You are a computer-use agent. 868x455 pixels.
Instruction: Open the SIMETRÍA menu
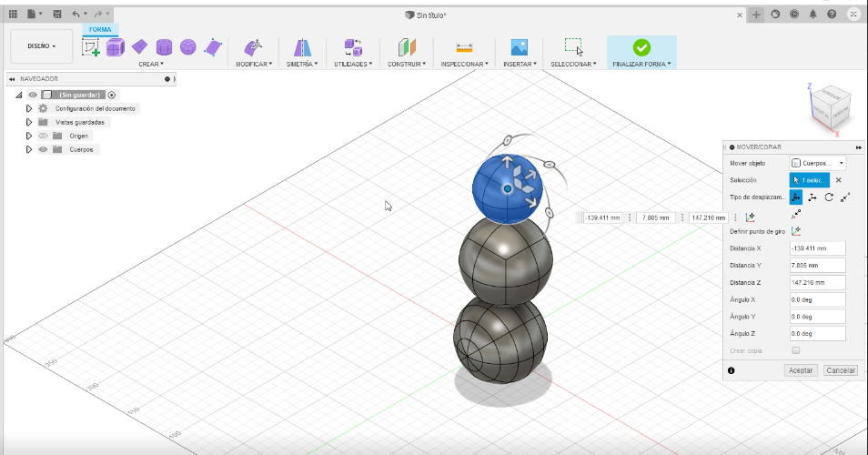point(302,65)
